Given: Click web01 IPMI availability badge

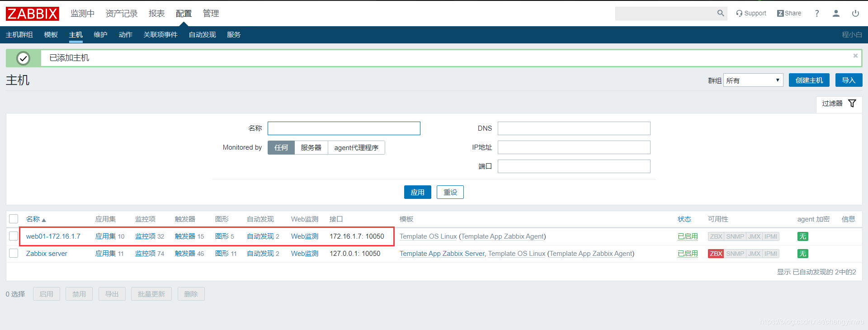Looking at the screenshot, I should pyautogui.click(x=771, y=236).
